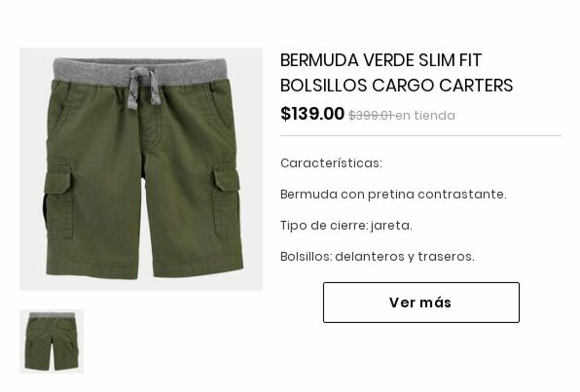
Task: Open the main green bermuda product image
Action: point(141,169)
